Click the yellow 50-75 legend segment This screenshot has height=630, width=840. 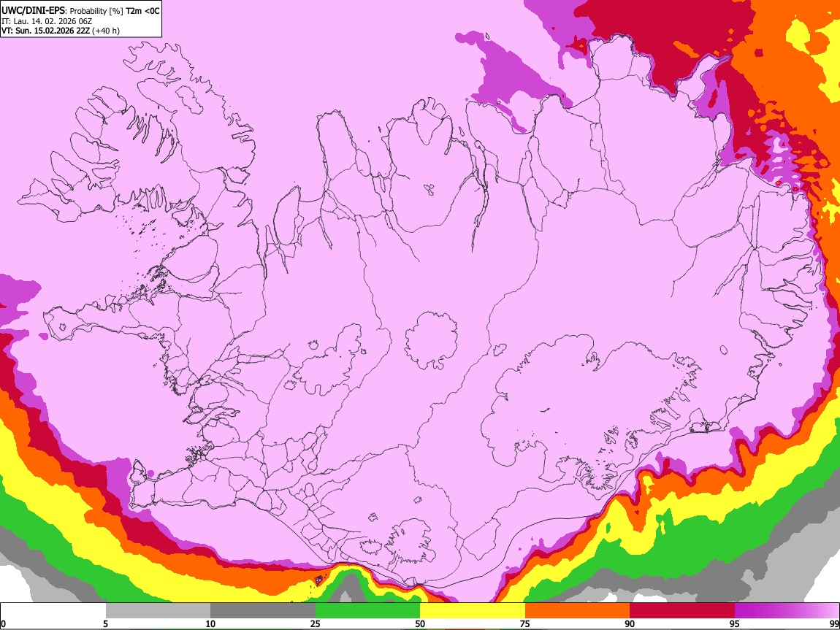coord(473,610)
